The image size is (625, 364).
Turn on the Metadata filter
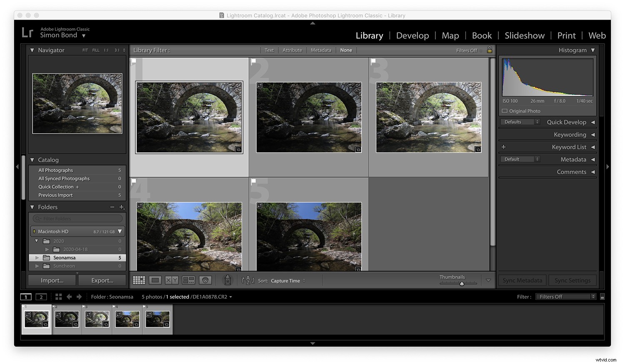[x=321, y=50]
